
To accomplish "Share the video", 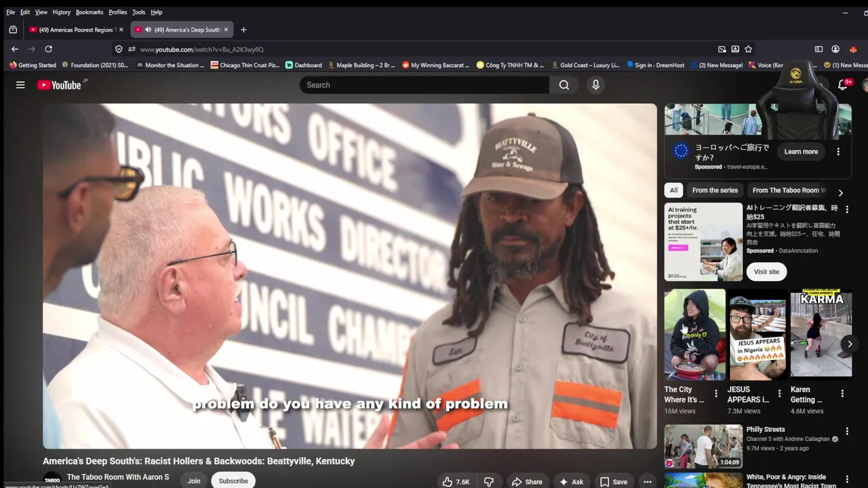I will tap(527, 482).
